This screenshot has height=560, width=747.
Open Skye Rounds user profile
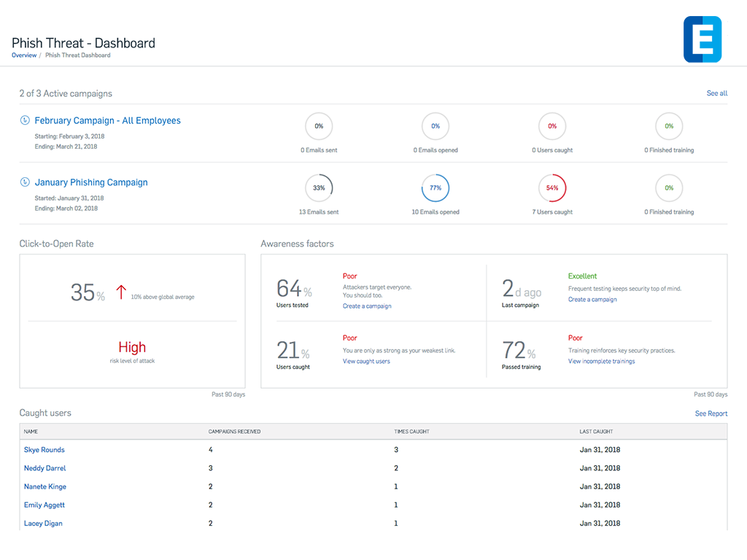tap(44, 450)
